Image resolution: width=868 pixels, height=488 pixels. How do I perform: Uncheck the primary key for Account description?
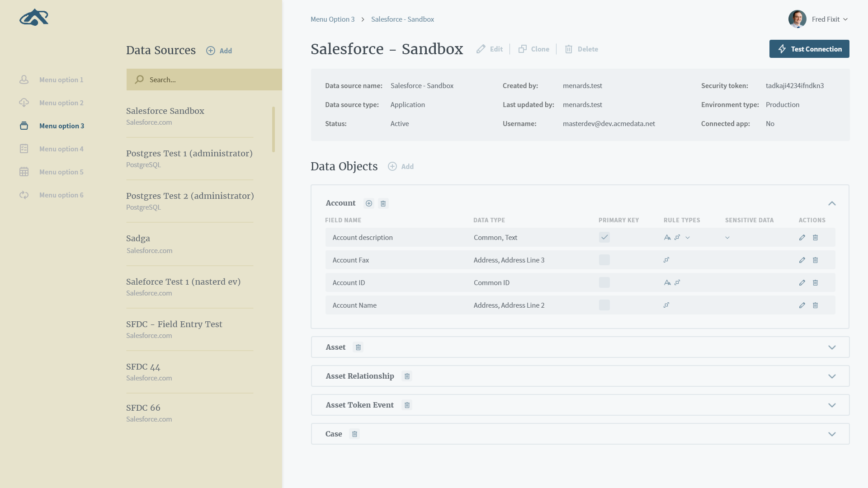(x=604, y=237)
